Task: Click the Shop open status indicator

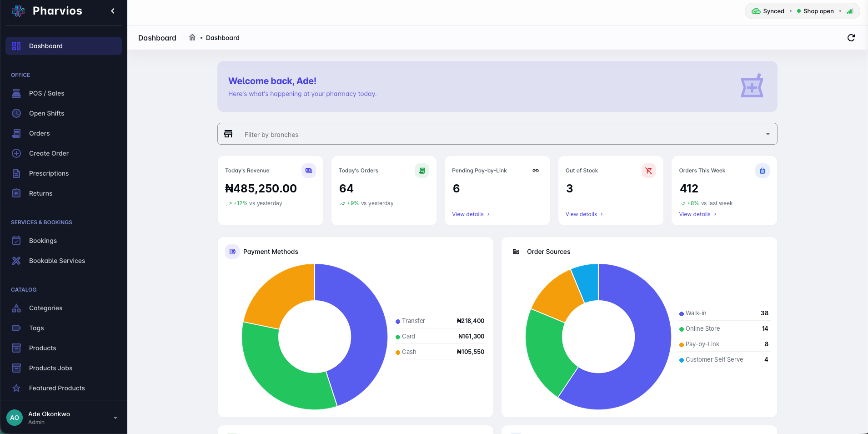Action: 815,11
